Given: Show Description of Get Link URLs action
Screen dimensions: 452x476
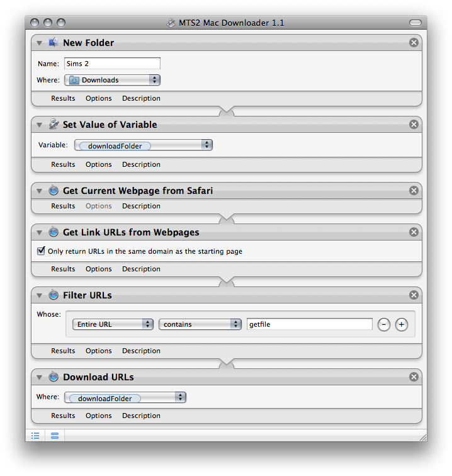Looking at the screenshot, I should pos(141,269).
